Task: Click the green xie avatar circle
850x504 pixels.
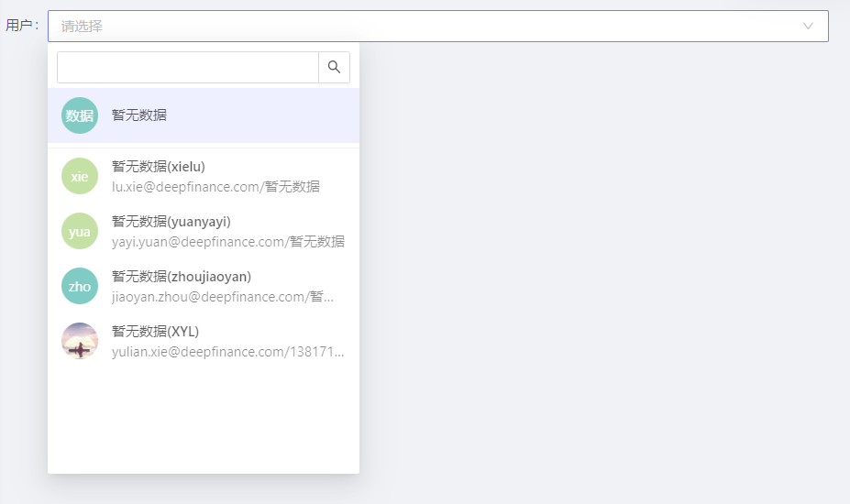Action: pyautogui.click(x=80, y=176)
